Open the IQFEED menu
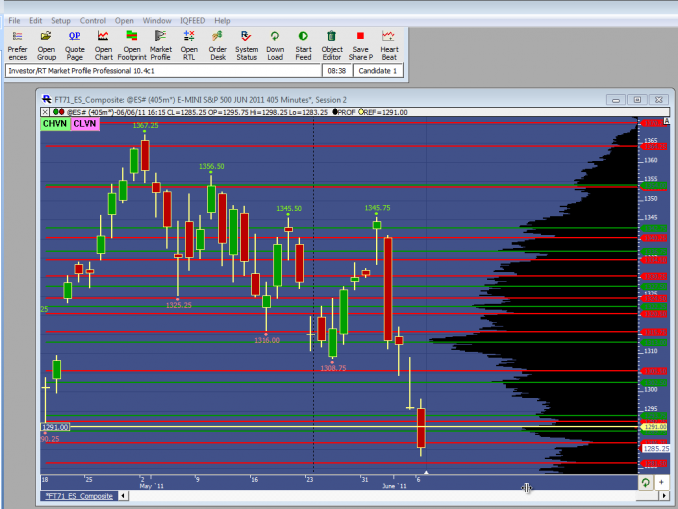The image size is (678, 509). pyautogui.click(x=194, y=20)
